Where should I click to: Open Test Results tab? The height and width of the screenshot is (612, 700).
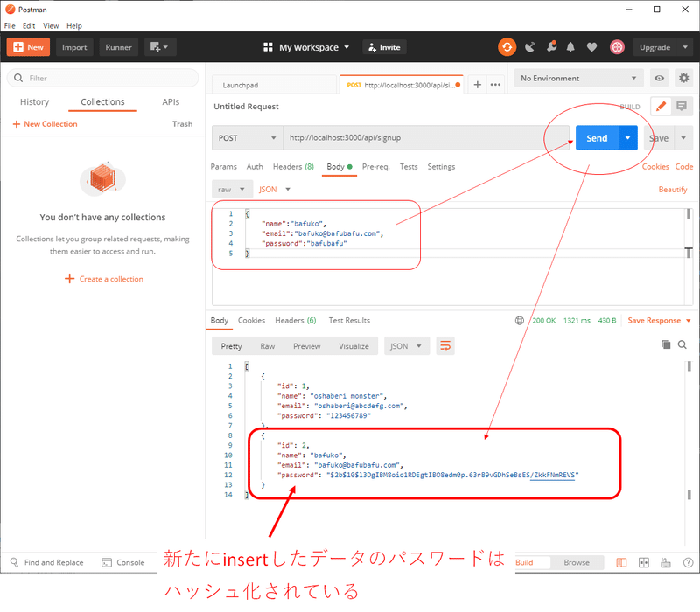349,321
